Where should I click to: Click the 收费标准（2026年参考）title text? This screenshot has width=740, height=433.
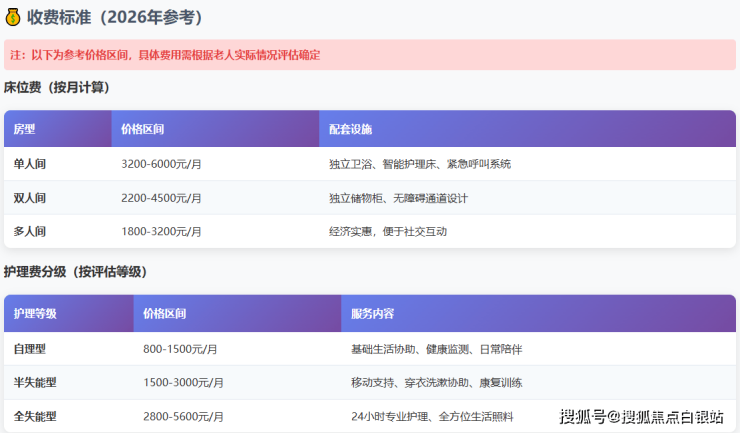tap(117, 16)
